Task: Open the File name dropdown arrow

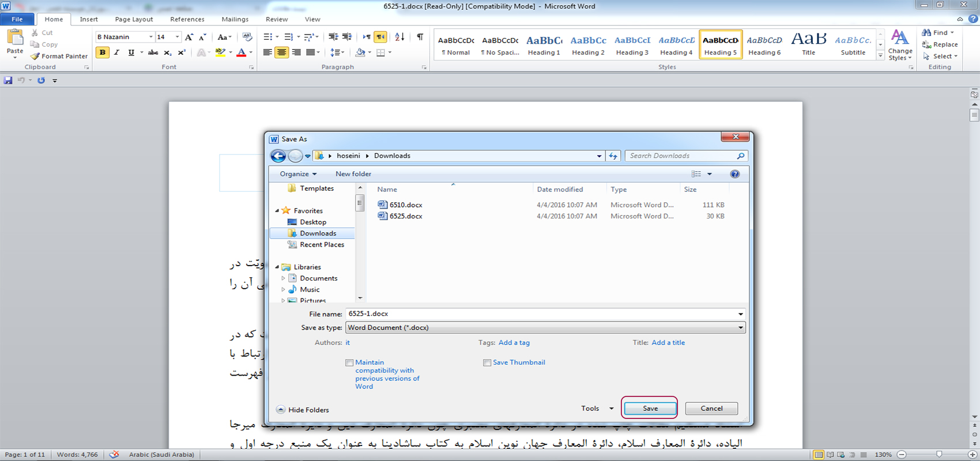Action: point(740,314)
